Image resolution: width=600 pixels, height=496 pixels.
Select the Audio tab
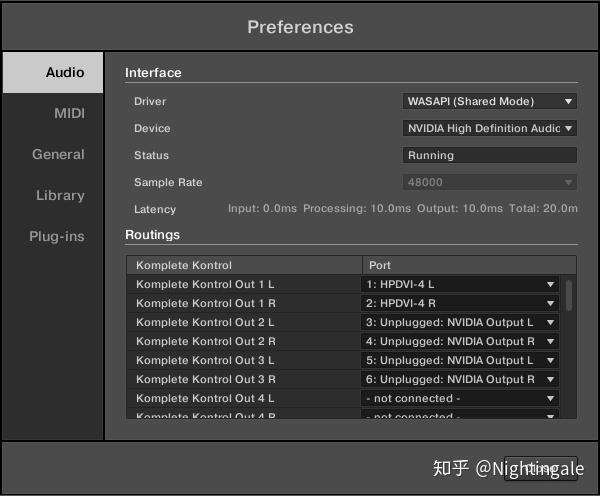(65, 73)
